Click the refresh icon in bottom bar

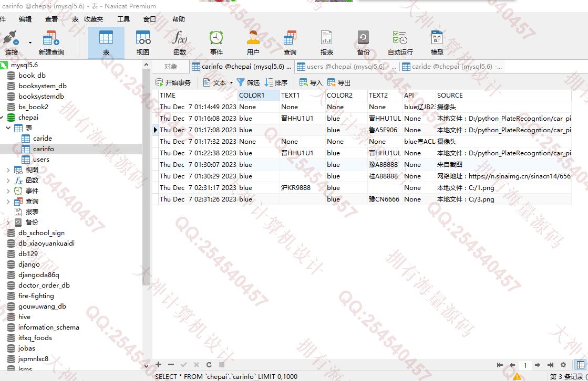click(209, 365)
